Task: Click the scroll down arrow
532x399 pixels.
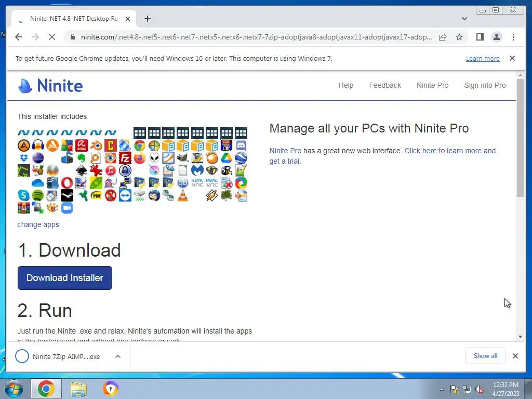Action: [520, 337]
